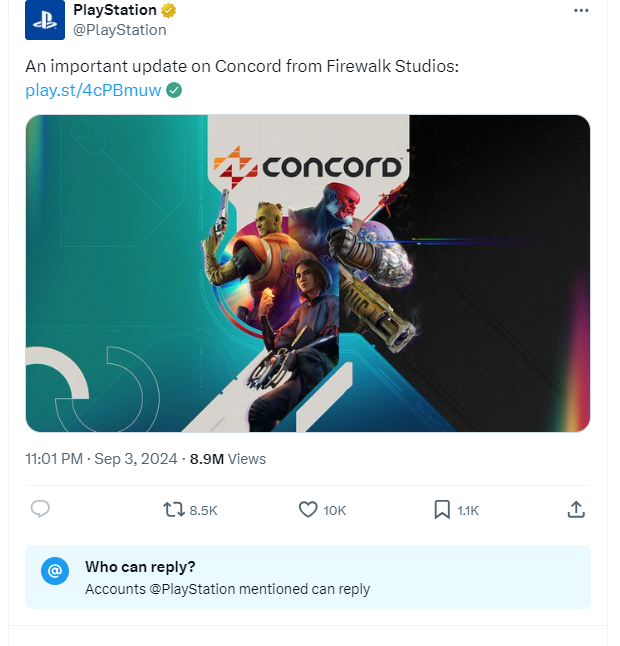The width and height of the screenshot is (620, 646).
Task: Click the 1.1K bookmark count
Action: 468,510
